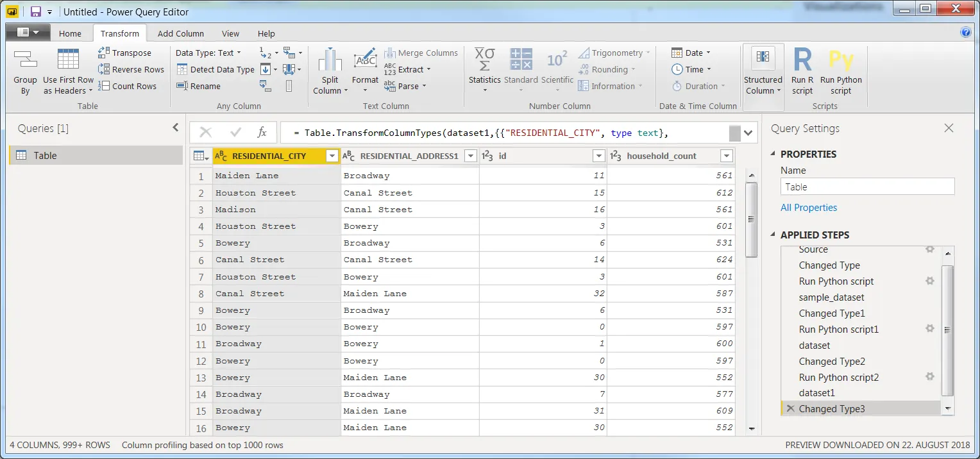This screenshot has height=459, width=980.
Task: Open RESIDENTIAL_CITY column filter dropdown
Action: 332,156
